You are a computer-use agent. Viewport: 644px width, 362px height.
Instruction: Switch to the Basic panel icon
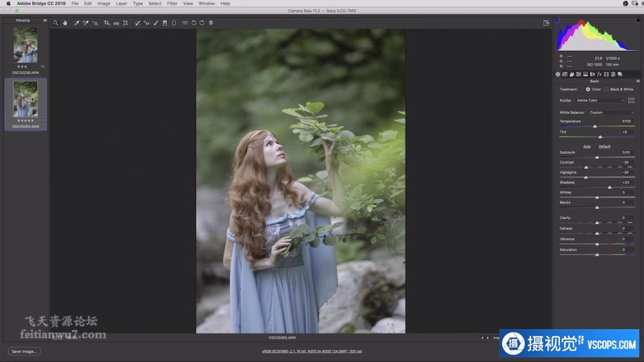coord(558,75)
